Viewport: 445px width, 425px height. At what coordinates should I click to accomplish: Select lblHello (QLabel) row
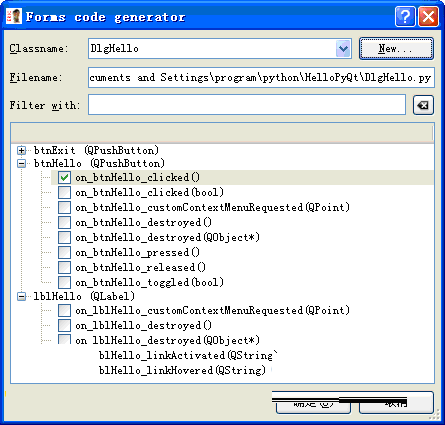tap(84, 296)
